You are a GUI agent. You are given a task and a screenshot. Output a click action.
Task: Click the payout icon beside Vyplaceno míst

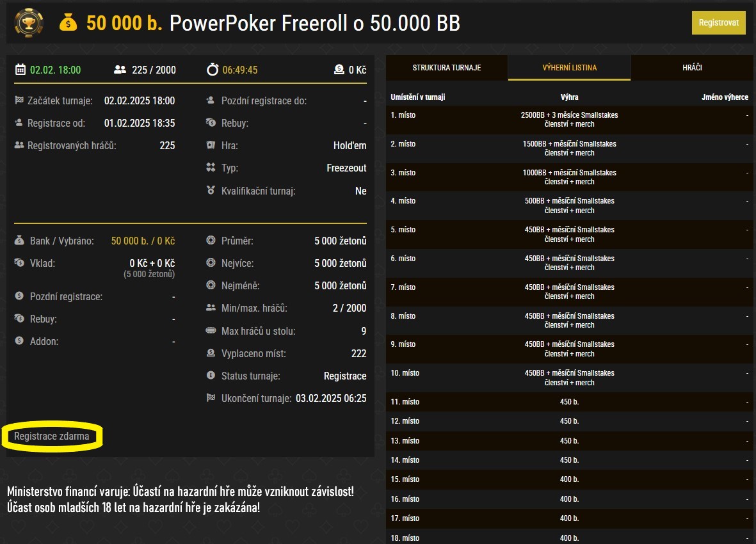(x=211, y=353)
